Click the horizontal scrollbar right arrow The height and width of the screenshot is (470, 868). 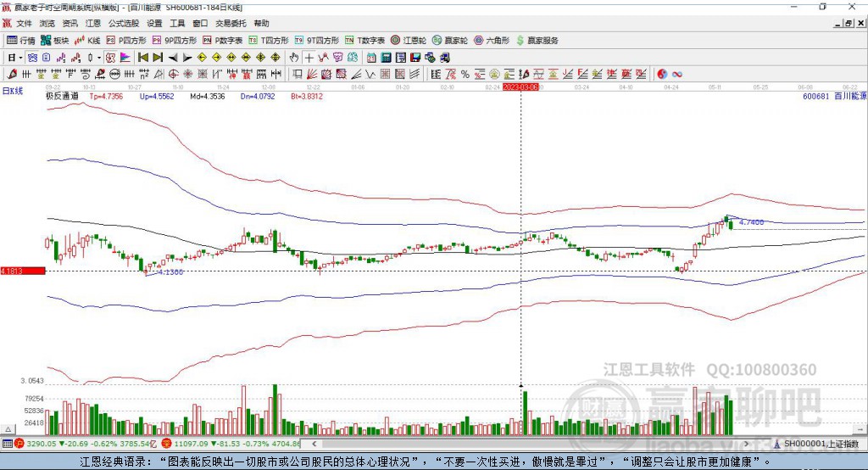[x=746, y=444]
